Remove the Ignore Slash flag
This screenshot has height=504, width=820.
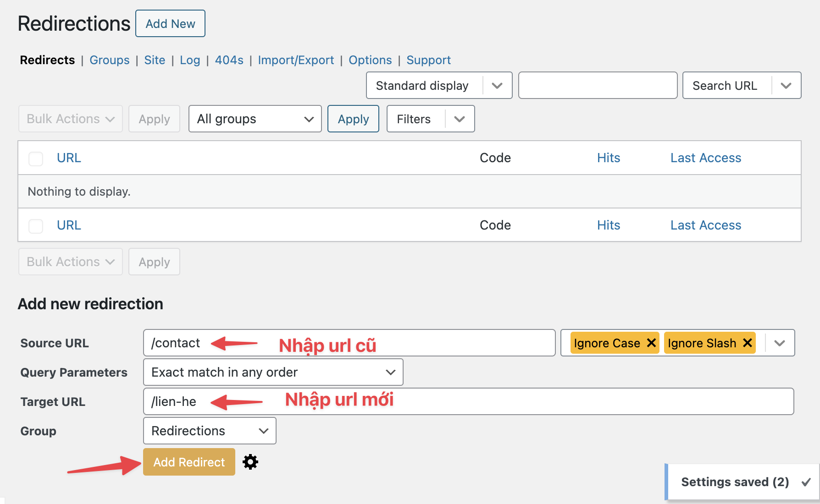click(x=748, y=343)
